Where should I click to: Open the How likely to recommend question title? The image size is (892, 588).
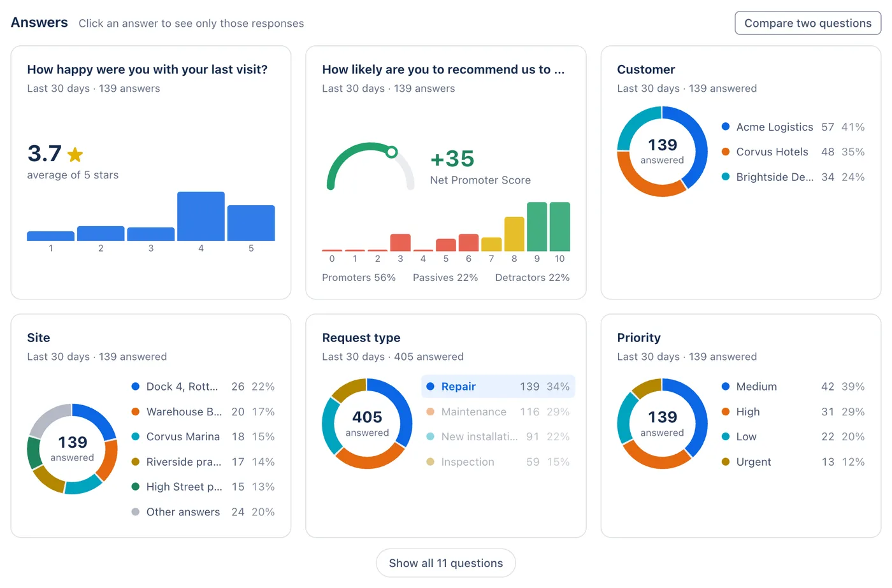443,69
